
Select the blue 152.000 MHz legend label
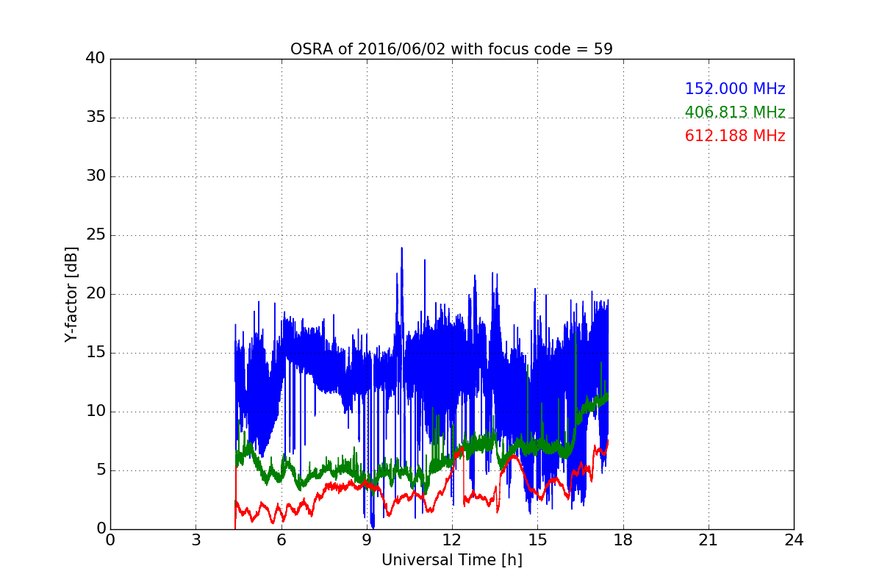(x=735, y=89)
